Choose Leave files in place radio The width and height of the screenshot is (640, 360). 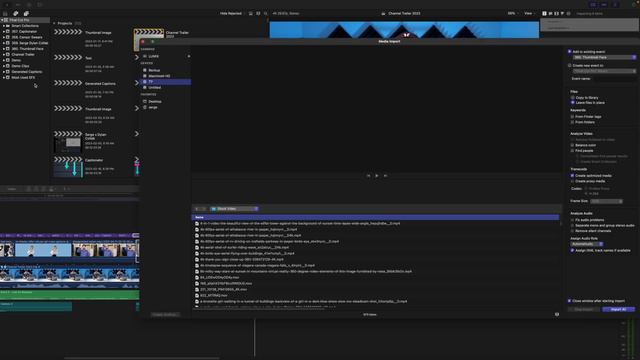[x=573, y=102]
